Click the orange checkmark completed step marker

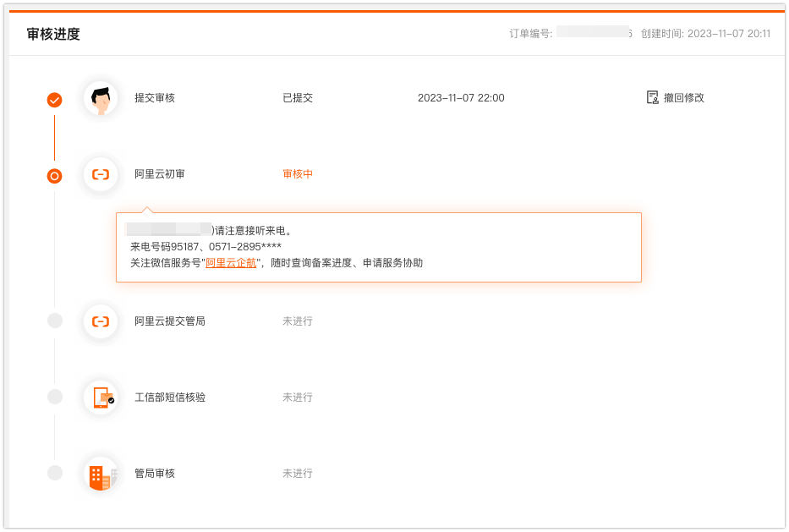[54, 100]
